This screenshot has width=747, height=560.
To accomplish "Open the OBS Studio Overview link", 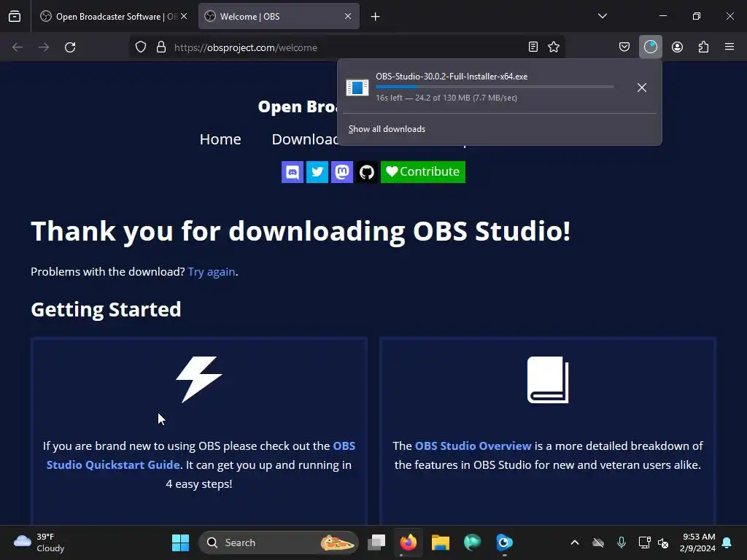I will click(473, 446).
